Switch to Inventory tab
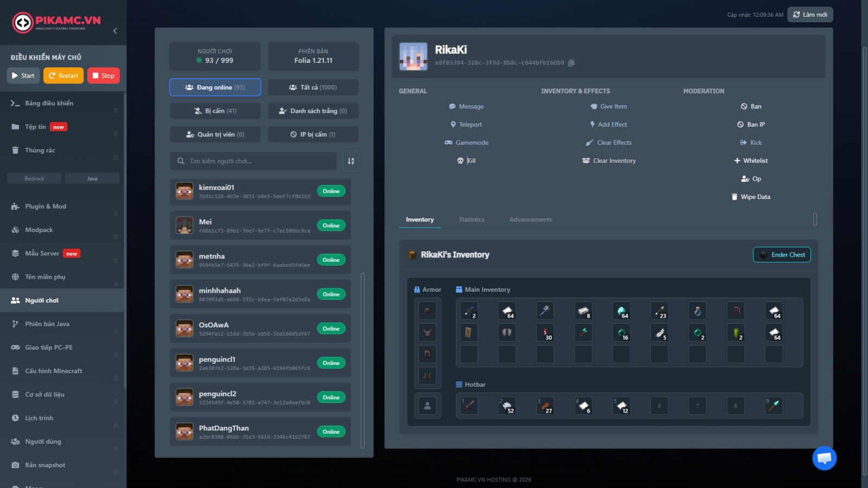868x488 pixels. (x=420, y=220)
